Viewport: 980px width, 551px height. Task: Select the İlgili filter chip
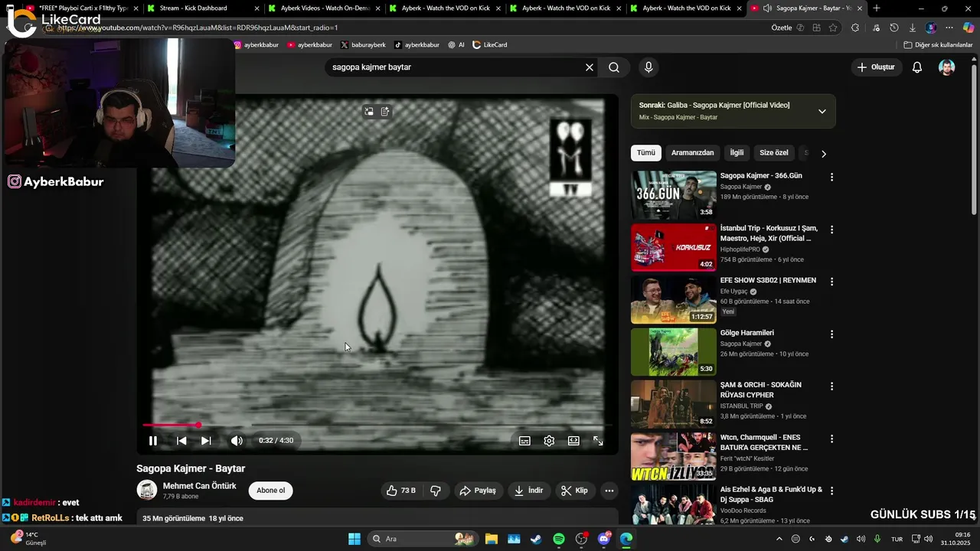pyautogui.click(x=737, y=153)
